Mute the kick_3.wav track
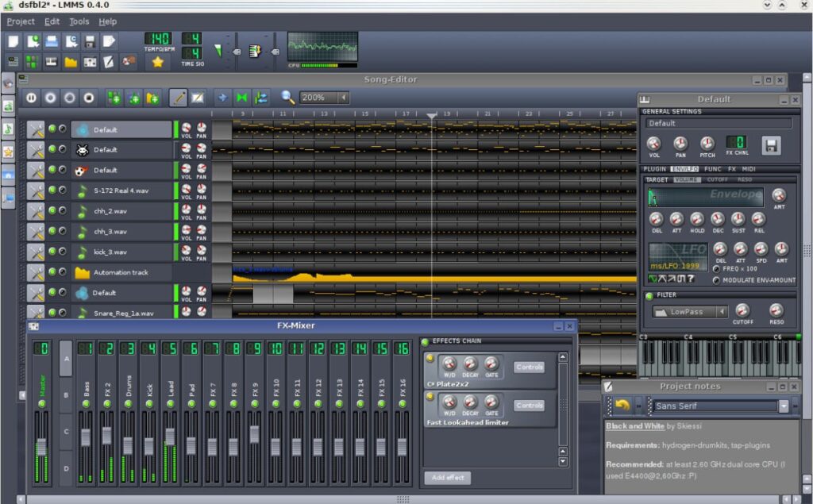 52,251
